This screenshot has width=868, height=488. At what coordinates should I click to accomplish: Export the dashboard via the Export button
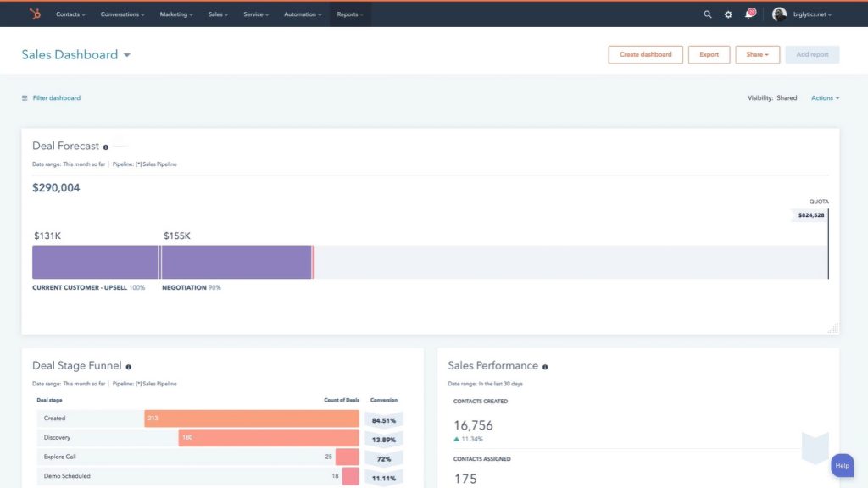709,54
